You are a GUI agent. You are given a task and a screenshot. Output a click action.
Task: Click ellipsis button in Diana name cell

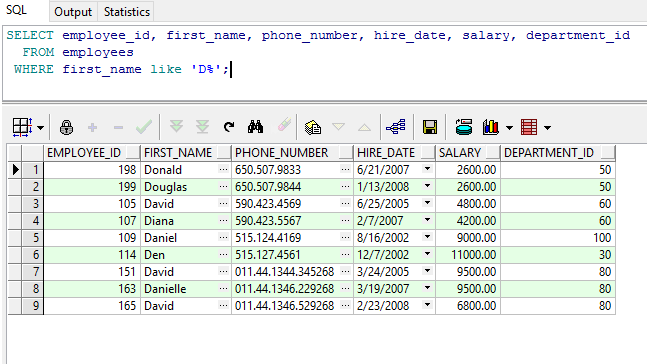pos(223,220)
